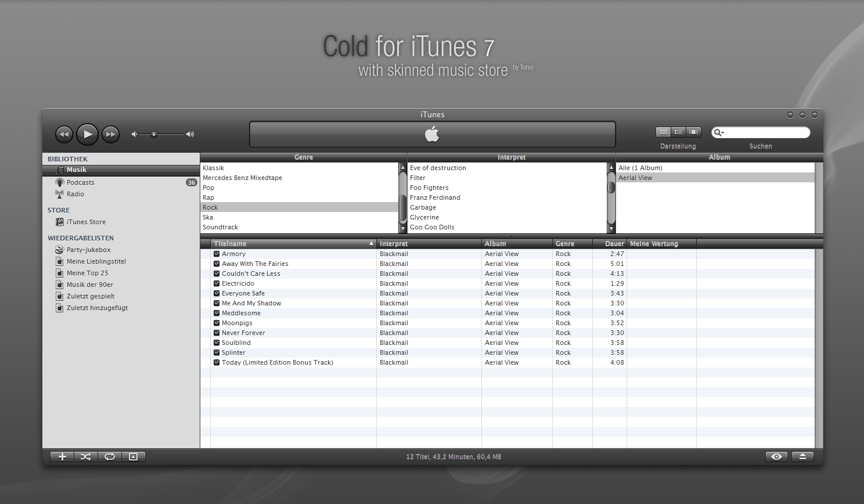Click the Apple logo display area
This screenshot has width=864, height=504.
[433, 134]
